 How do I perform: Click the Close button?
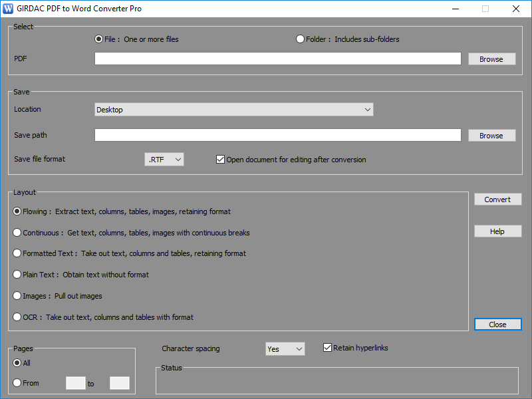(x=497, y=325)
